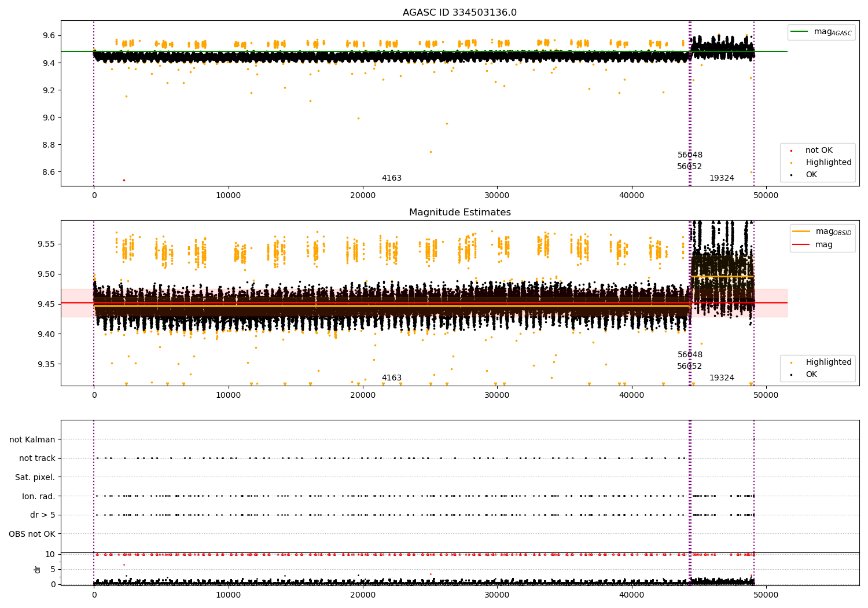868x608 pixels.
Task: Click the orange mag OBSID legend line sample
Action: click(801, 231)
